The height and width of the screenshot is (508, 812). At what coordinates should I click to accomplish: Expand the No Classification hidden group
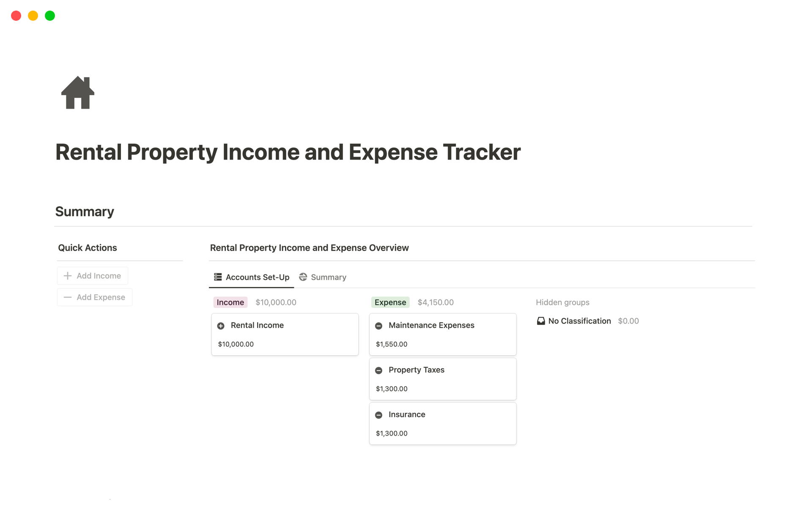pyautogui.click(x=579, y=321)
